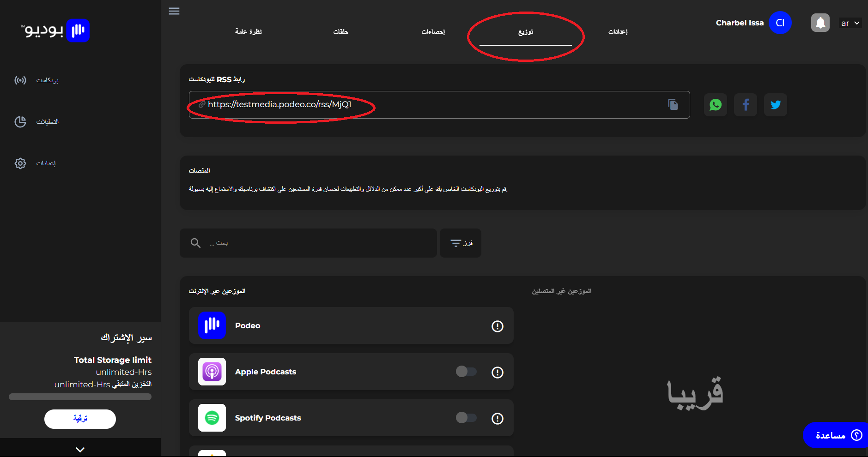This screenshot has width=868, height=457.
Task: Click the ترقية upgrade button
Action: [80, 419]
